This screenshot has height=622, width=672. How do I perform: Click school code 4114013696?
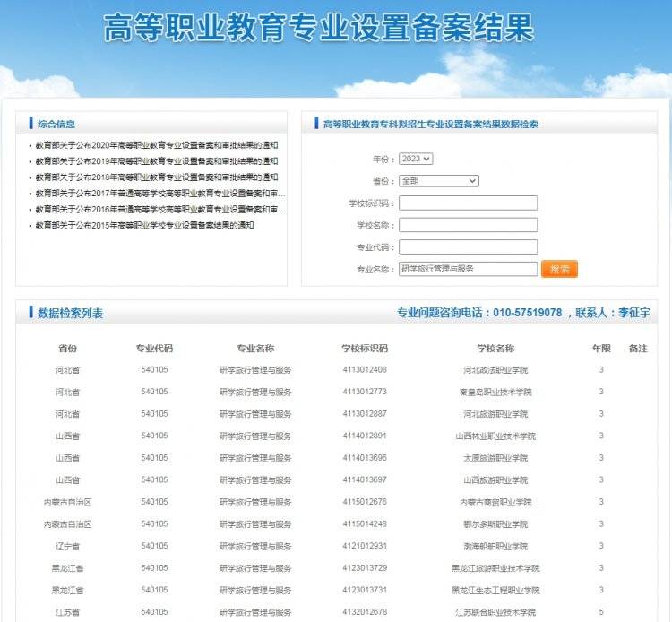(365, 458)
